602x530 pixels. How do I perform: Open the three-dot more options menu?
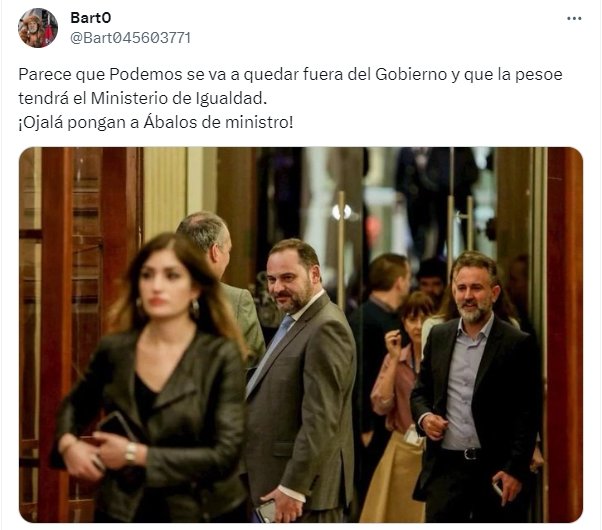click(574, 18)
